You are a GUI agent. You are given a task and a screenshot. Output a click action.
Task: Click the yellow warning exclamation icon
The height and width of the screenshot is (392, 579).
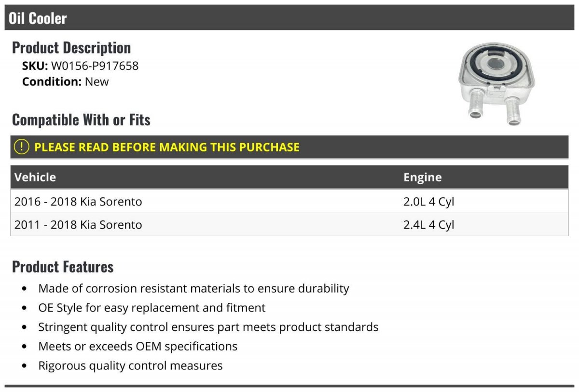(21, 147)
